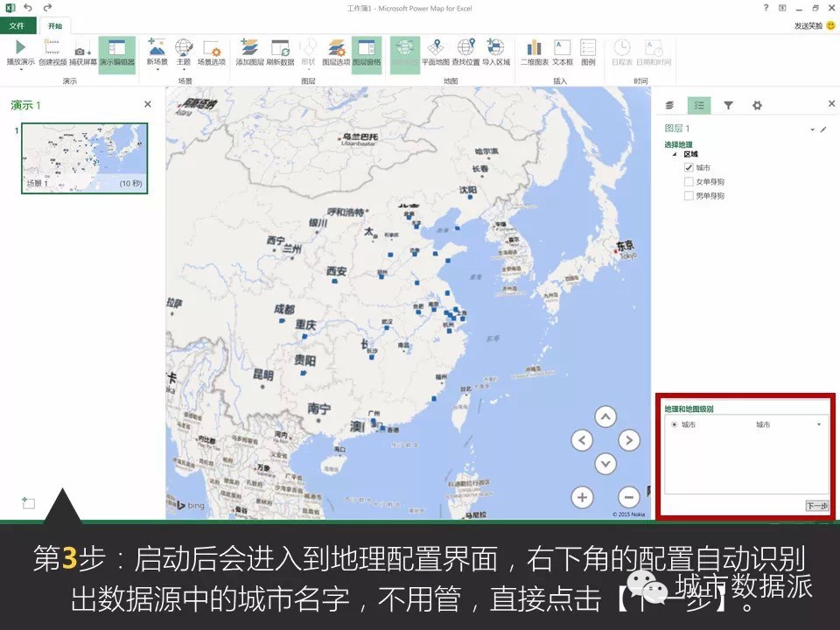840x630 pixels.
Task: Check the 男单身狗 field checkbox
Action: [x=689, y=195]
